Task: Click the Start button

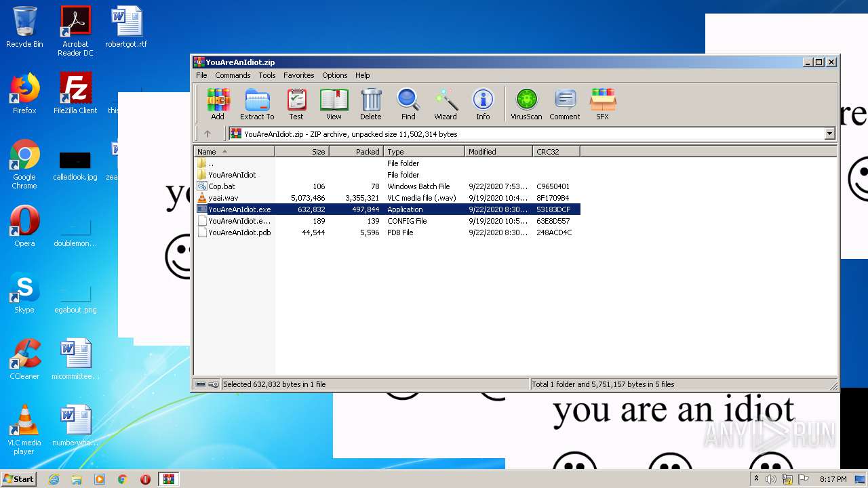Action: [19, 479]
